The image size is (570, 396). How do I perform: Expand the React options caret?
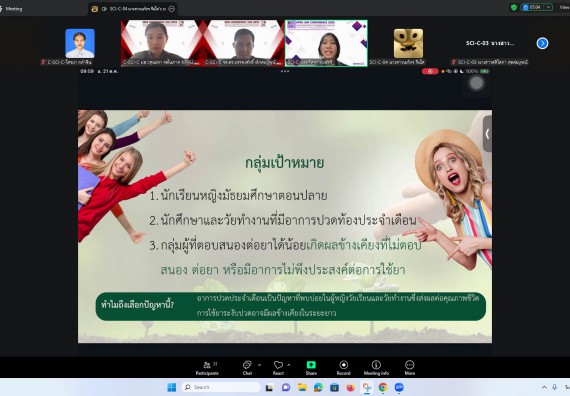289,364
